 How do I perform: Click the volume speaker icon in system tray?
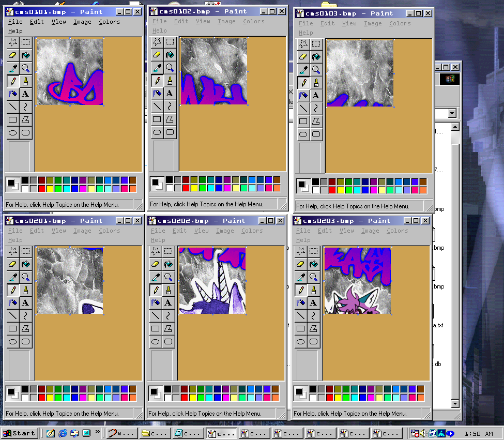423,433
